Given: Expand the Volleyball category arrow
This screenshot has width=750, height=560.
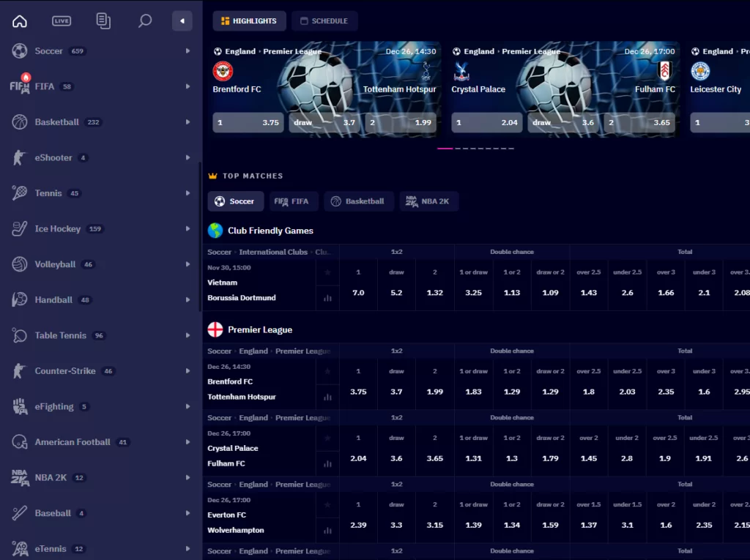Looking at the screenshot, I should tap(187, 264).
